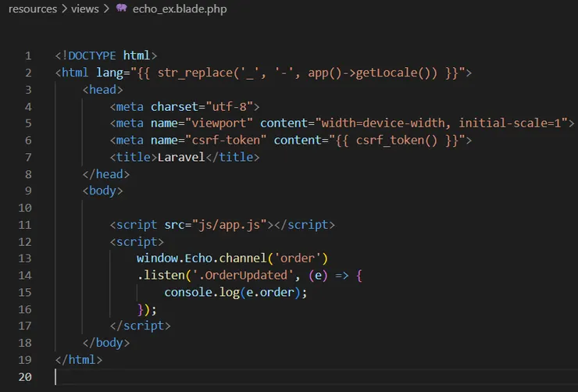This screenshot has width=578, height=392.
Task: Click the closing html tag on line 19
Action: 79,359
